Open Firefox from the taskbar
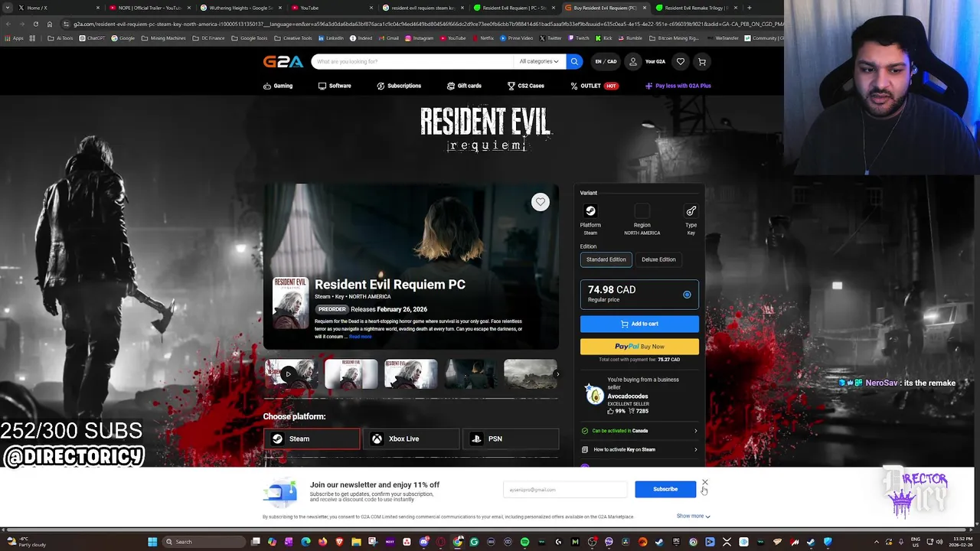The image size is (980, 551). 322,542
